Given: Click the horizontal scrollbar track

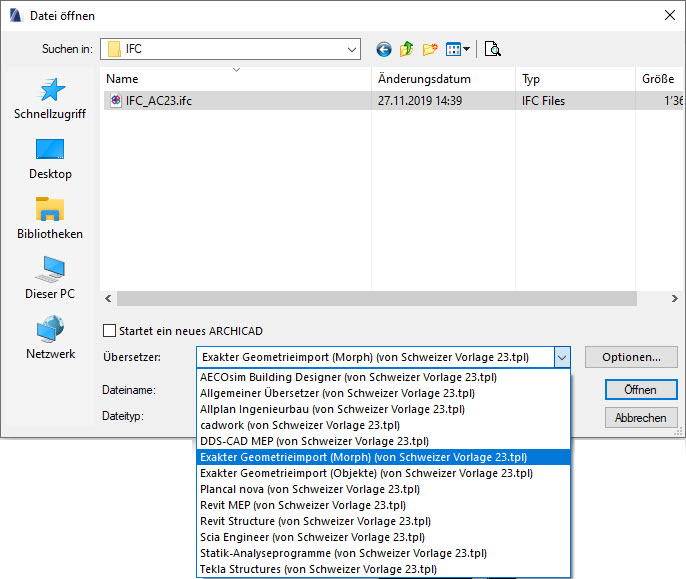Looking at the screenshot, I should [x=377, y=298].
